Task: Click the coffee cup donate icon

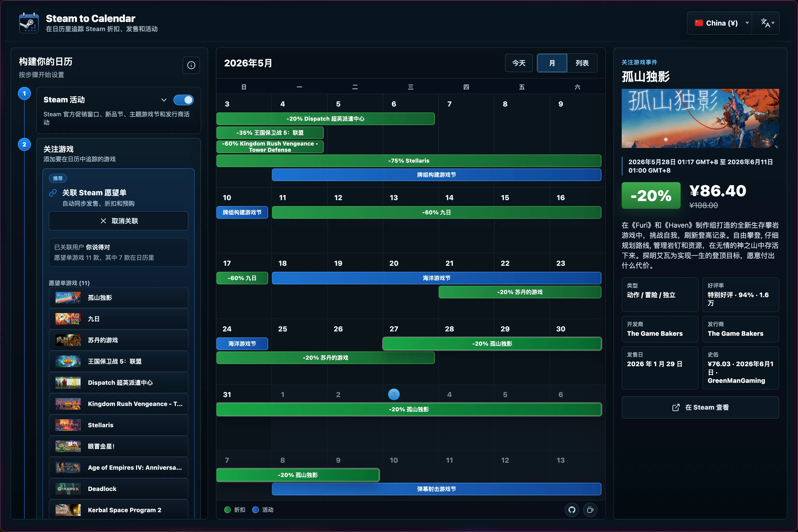Action: (x=590, y=510)
